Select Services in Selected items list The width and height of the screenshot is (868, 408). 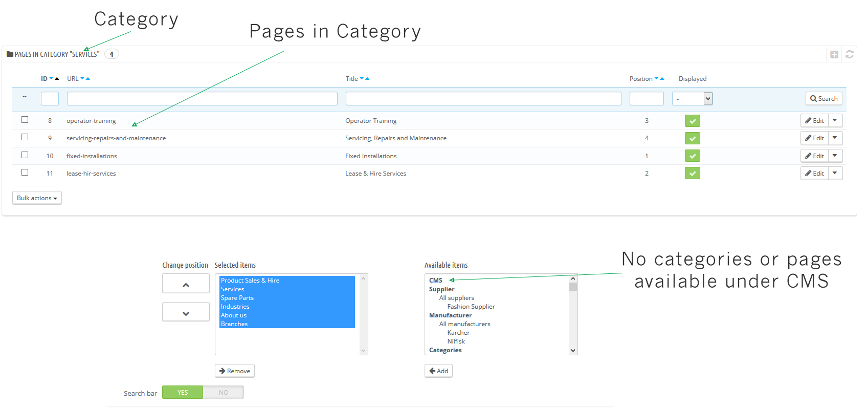pyautogui.click(x=287, y=289)
